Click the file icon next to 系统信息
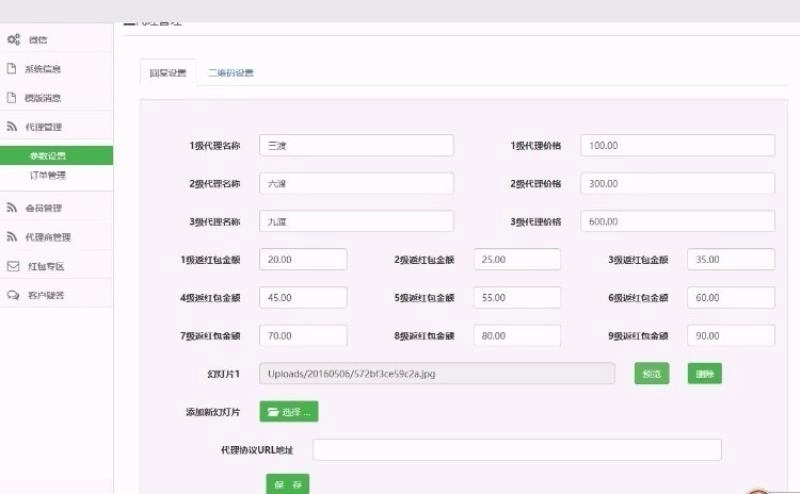This screenshot has width=800, height=494. point(12,68)
